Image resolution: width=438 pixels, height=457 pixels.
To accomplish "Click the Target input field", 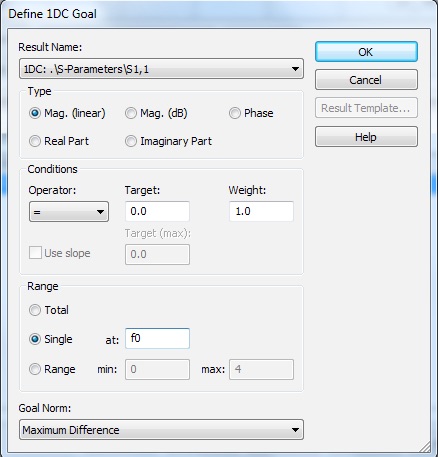I will 157,211.
